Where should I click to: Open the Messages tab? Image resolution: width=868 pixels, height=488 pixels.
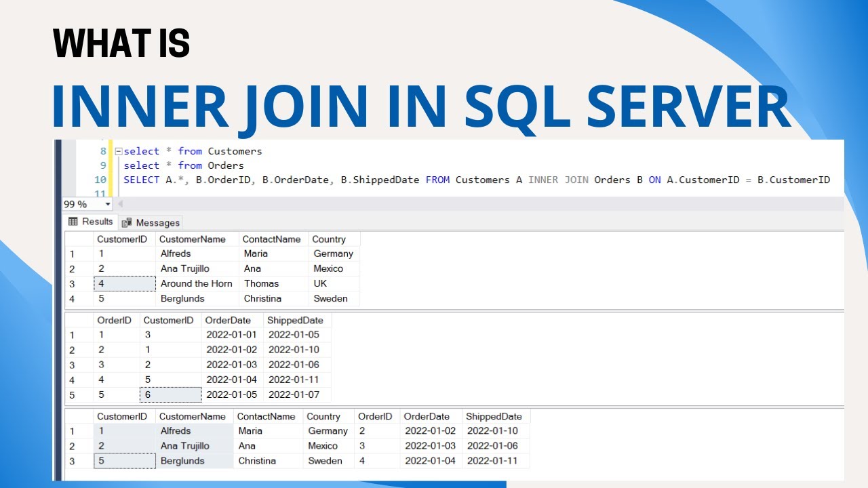click(x=151, y=222)
